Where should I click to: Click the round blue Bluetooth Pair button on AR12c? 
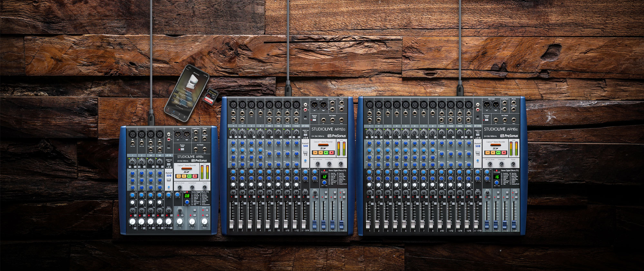click(x=305, y=160)
